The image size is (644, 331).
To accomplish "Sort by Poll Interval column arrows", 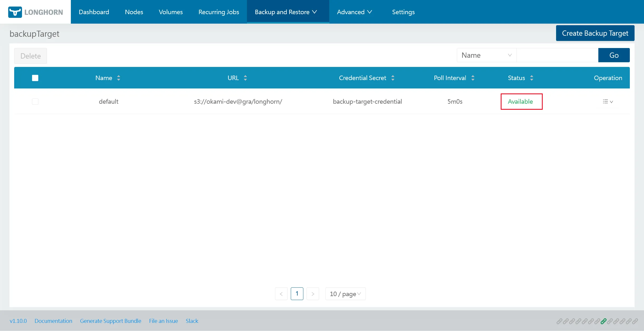I will (x=473, y=78).
